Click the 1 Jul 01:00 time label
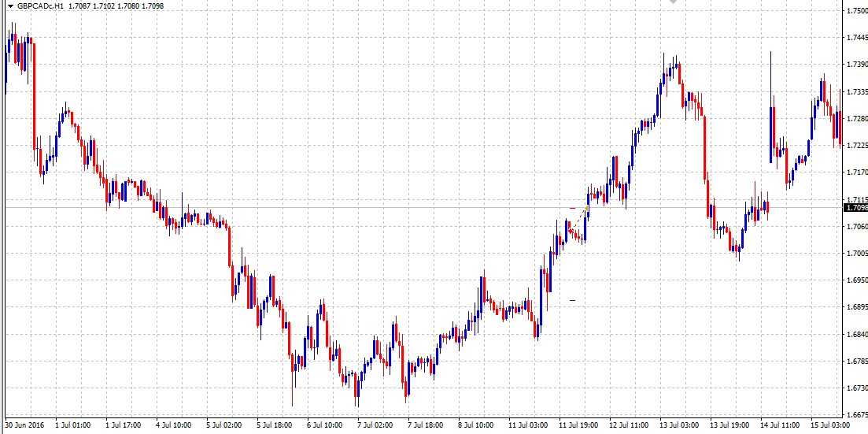 [74, 425]
